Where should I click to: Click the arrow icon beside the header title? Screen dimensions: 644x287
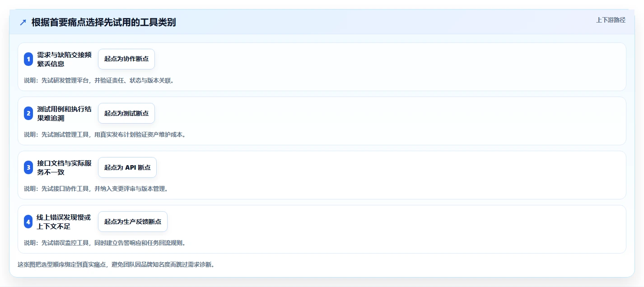pyautogui.click(x=23, y=23)
